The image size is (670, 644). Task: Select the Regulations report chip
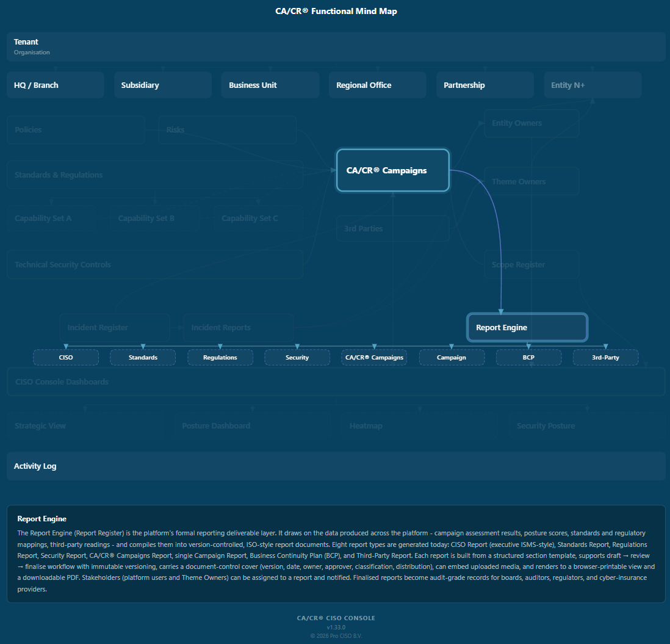coord(220,358)
